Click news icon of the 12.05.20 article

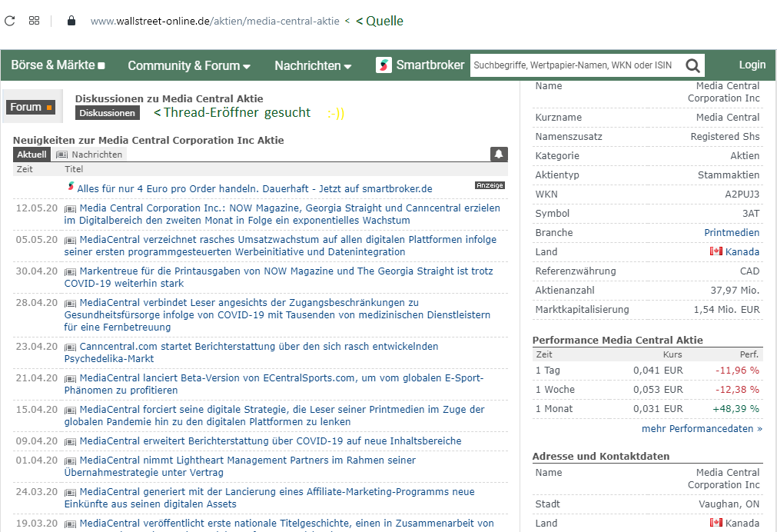tap(71, 209)
